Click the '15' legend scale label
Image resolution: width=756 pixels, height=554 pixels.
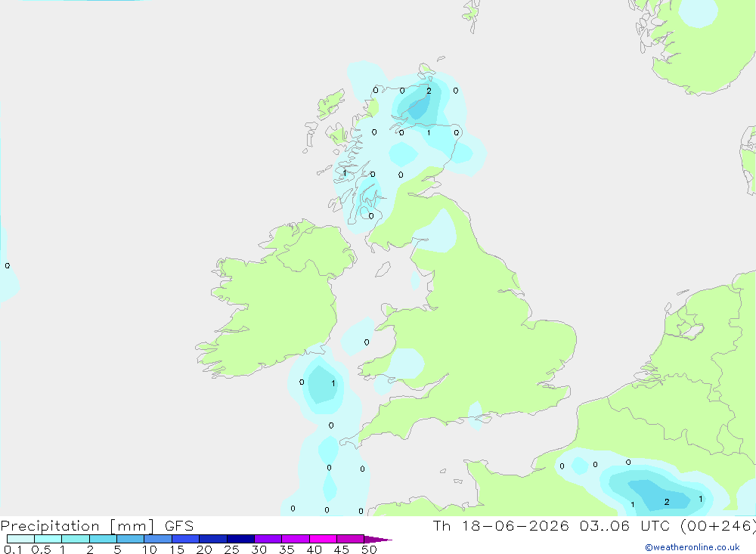pos(177,549)
